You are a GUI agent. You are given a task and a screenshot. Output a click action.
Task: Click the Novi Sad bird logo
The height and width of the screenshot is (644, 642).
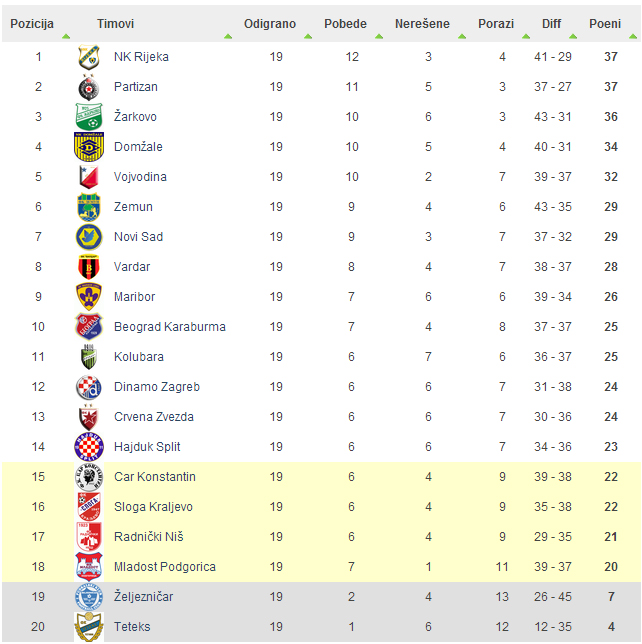(89, 237)
